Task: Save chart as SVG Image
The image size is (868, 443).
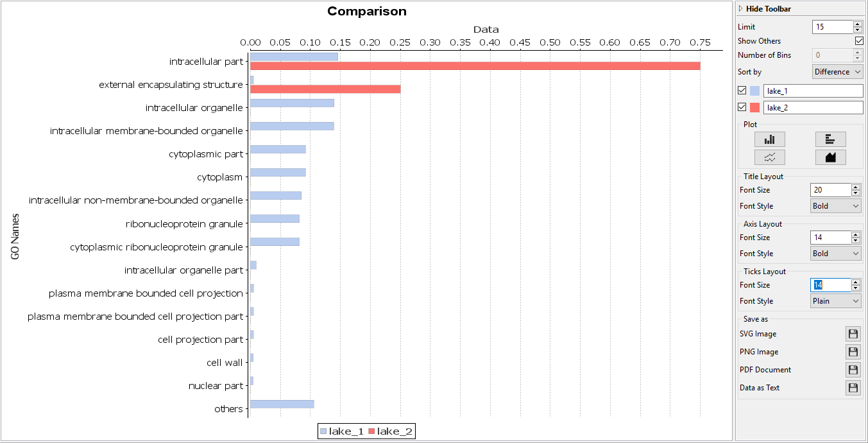Action: 853,334
